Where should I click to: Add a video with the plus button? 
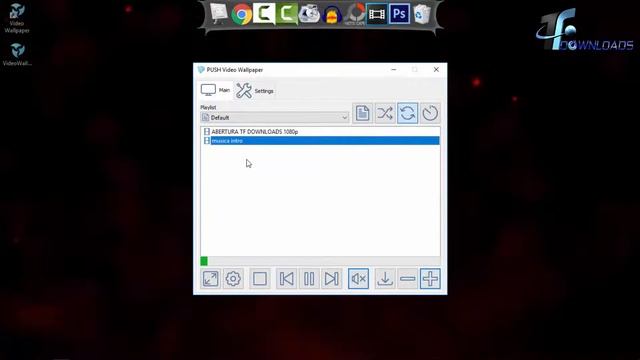pos(430,279)
